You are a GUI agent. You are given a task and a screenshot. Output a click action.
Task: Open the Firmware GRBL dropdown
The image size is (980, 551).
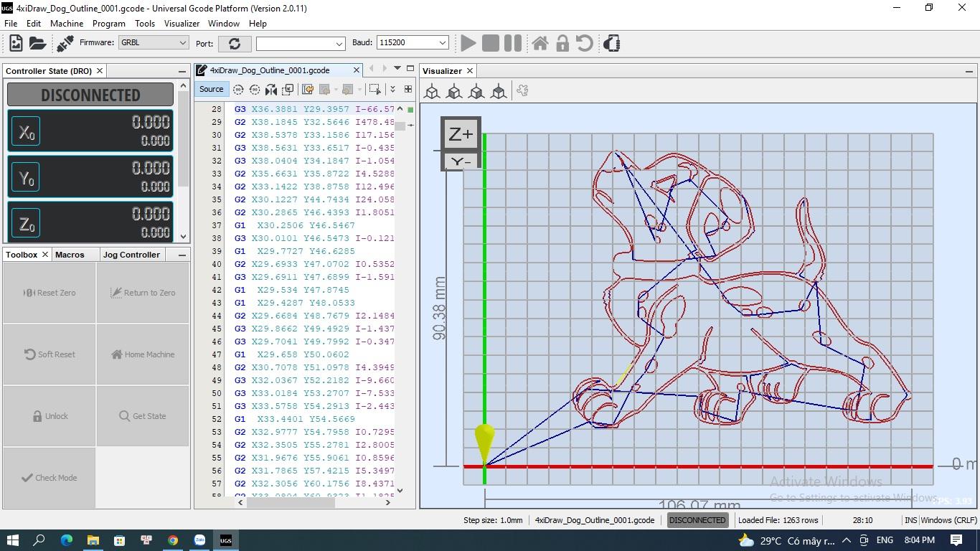(x=154, y=43)
